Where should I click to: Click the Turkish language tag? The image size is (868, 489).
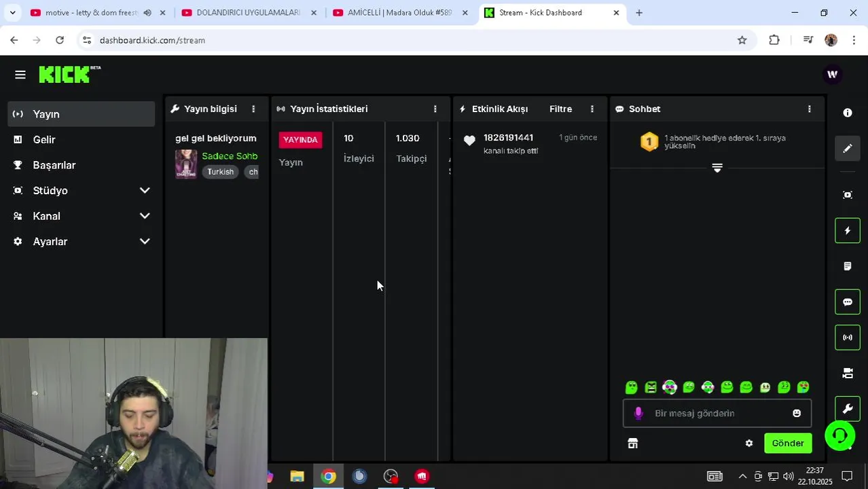pos(220,172)
